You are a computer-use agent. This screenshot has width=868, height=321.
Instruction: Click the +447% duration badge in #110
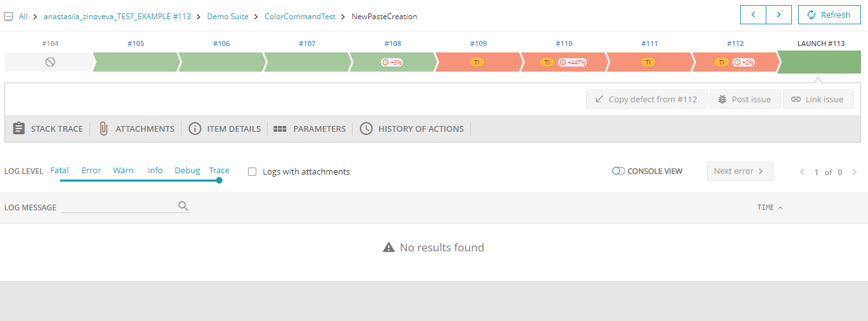click(572, 62)
